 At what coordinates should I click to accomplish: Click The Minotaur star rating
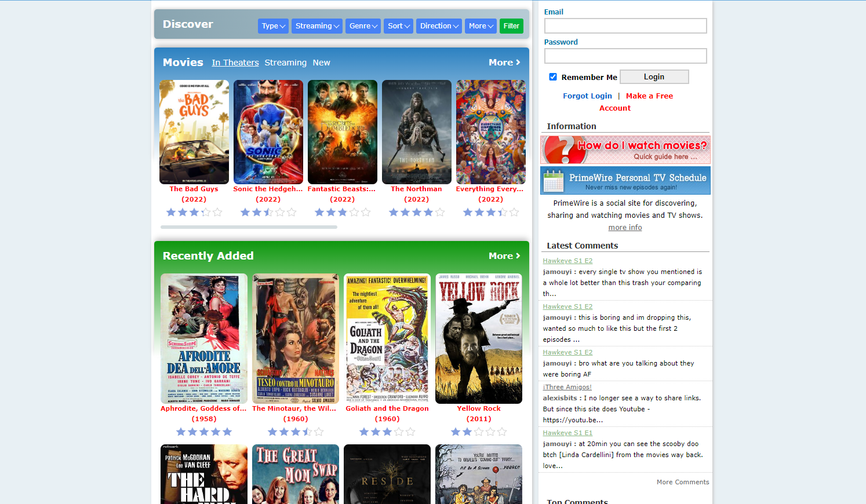click(296, 432)
